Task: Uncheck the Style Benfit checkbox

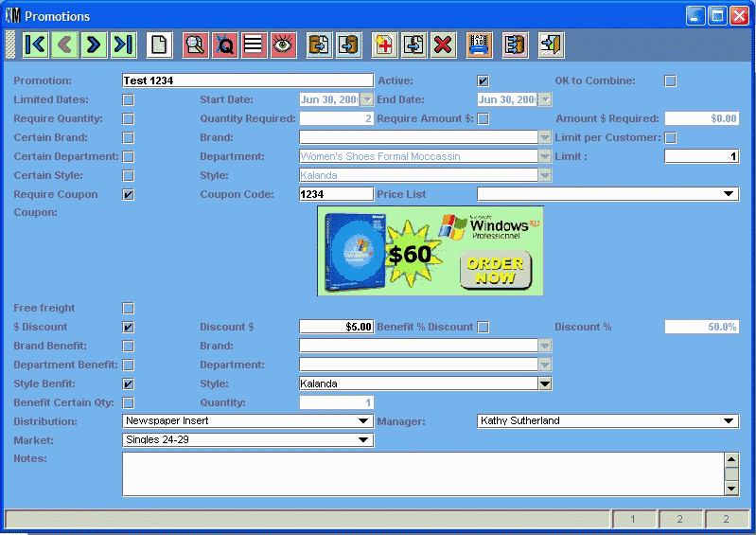Action: tap(129, 384)
